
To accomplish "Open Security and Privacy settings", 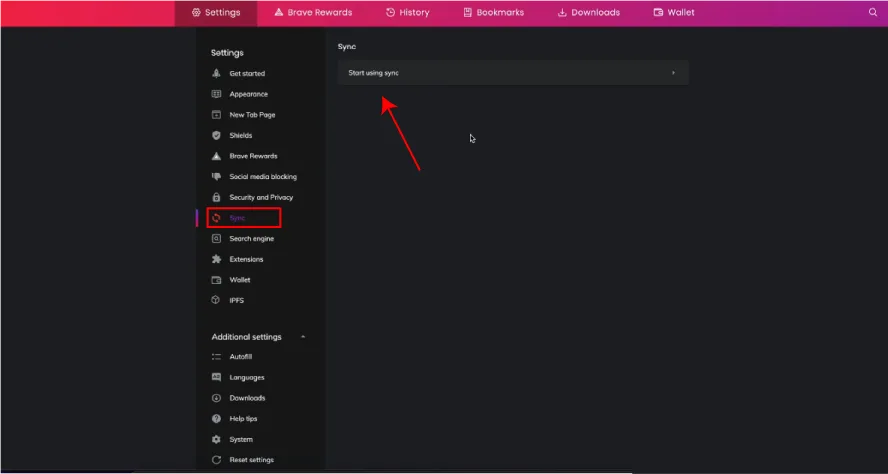I will (261, 198).
